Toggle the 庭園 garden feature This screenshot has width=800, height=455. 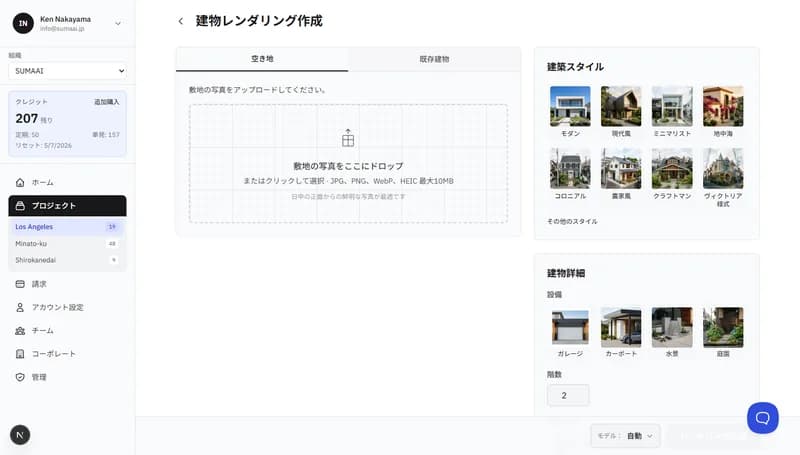pyautogui.click(x=723, y=333)
